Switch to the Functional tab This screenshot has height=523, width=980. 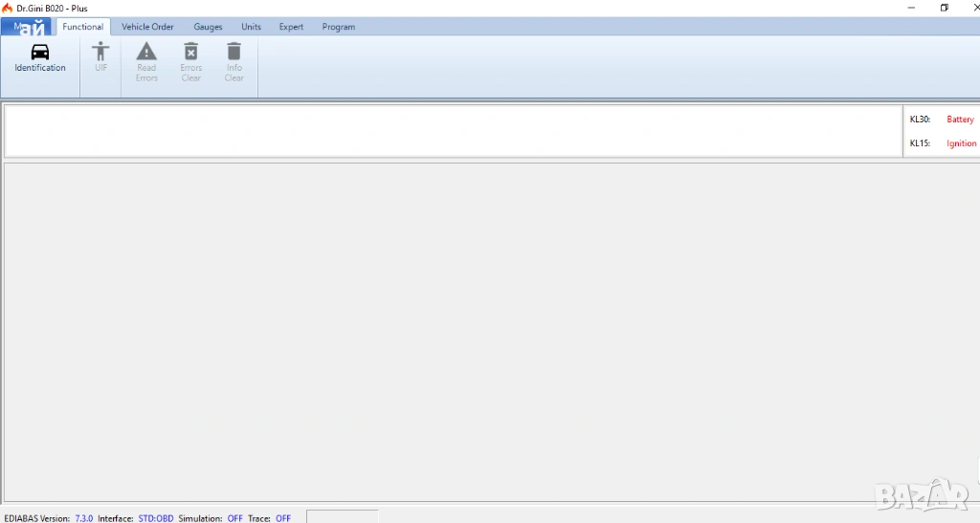tap(83, 27)
